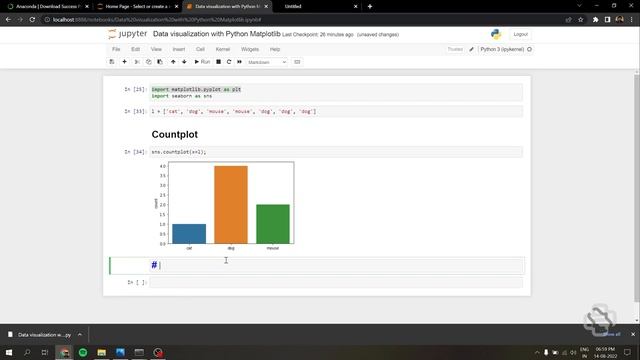Click the pencil edit icon near Trusted

471,49
